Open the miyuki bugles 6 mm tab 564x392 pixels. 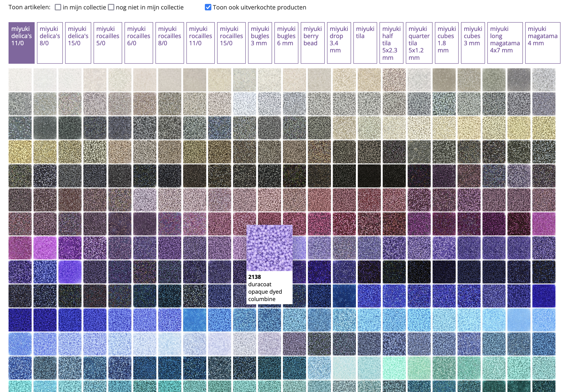[x=286, y=43]
